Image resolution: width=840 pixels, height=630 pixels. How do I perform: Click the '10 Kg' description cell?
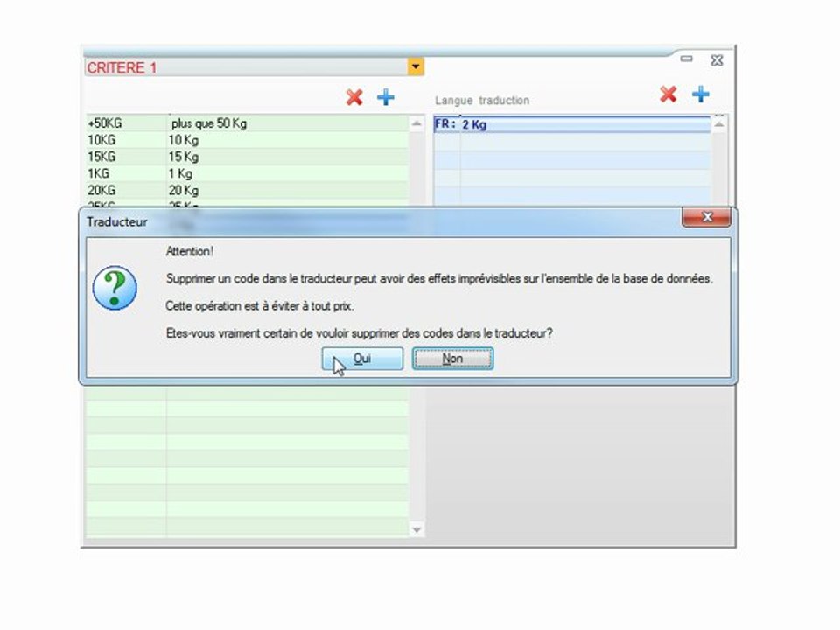pyautogui.click(x=288, y=140)
